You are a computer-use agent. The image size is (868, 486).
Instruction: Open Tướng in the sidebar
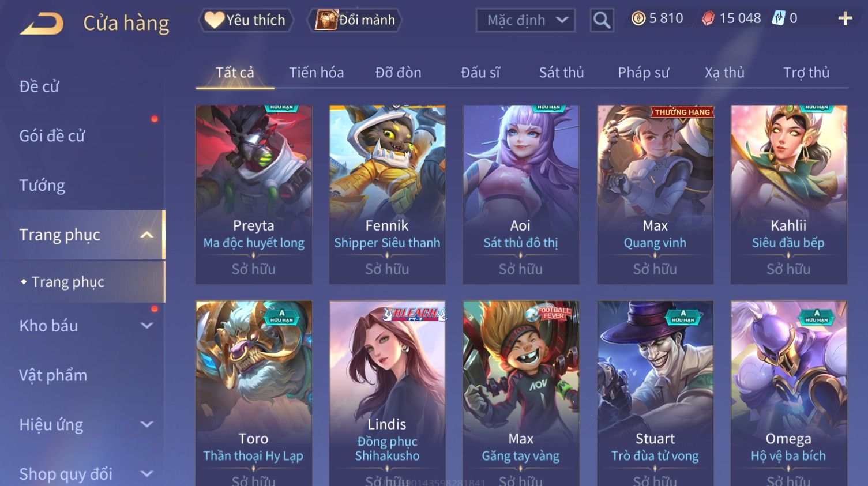42,186
